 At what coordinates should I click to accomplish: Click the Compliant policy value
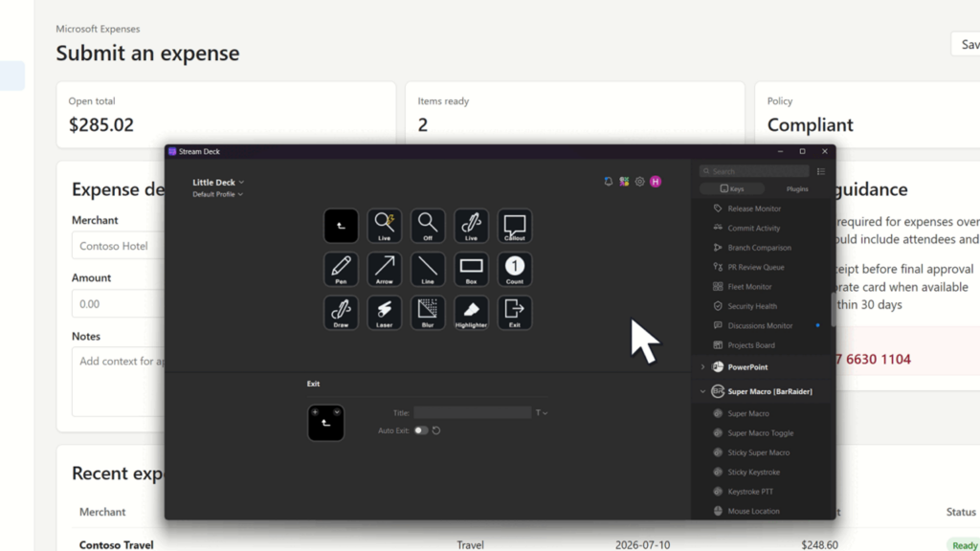pyautogui.click(x=810, y=125)
